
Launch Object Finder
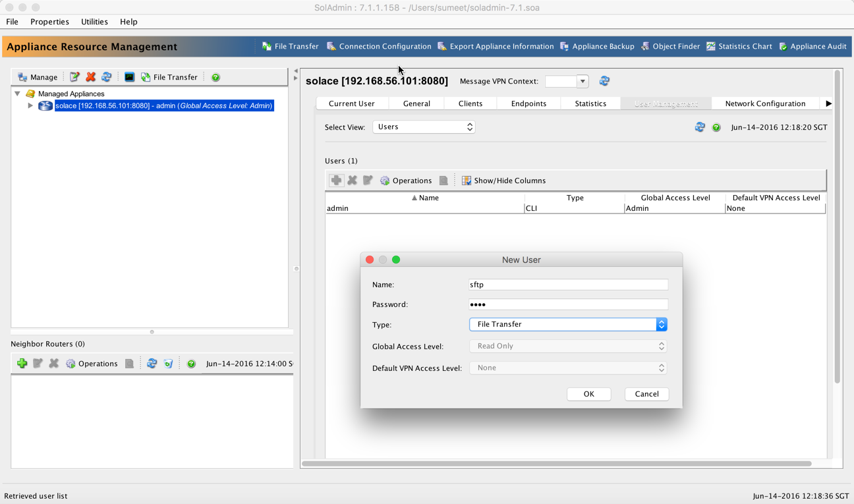point(670,46)
